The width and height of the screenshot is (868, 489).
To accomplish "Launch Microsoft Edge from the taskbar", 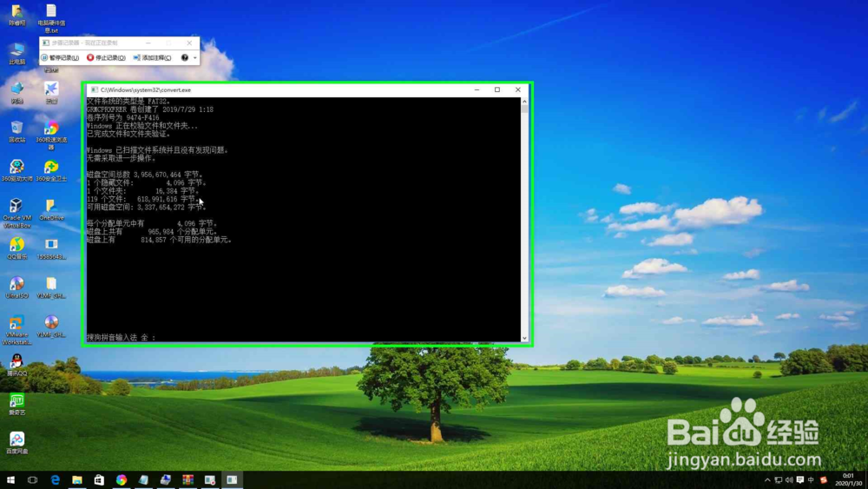I will tap(55, 479).
